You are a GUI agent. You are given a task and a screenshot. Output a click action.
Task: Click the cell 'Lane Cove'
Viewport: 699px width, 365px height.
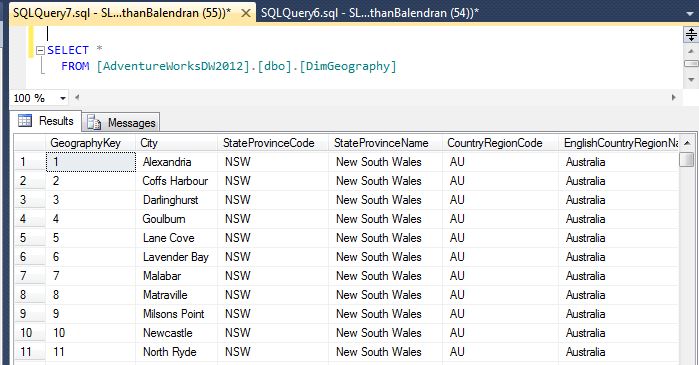(176, 238)
